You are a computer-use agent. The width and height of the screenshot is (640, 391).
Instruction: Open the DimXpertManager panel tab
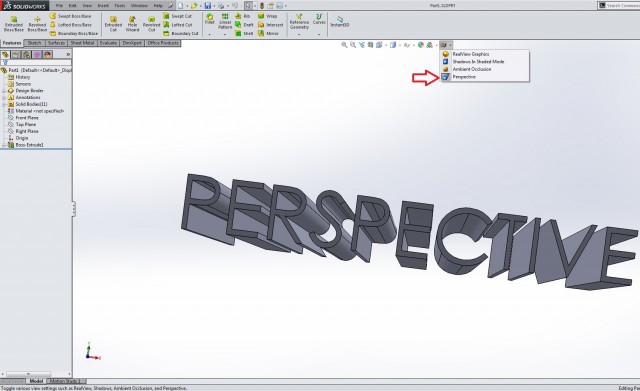[37, 54]
